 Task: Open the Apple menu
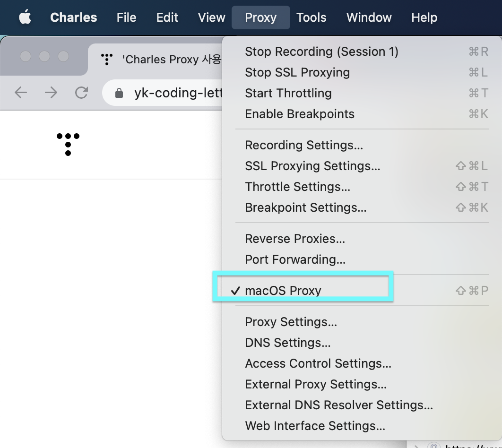[25, 17]
